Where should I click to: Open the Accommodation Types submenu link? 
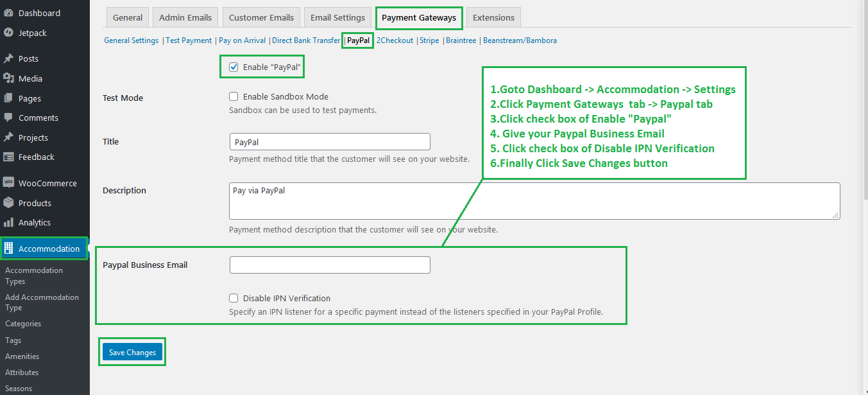[34, 276]
